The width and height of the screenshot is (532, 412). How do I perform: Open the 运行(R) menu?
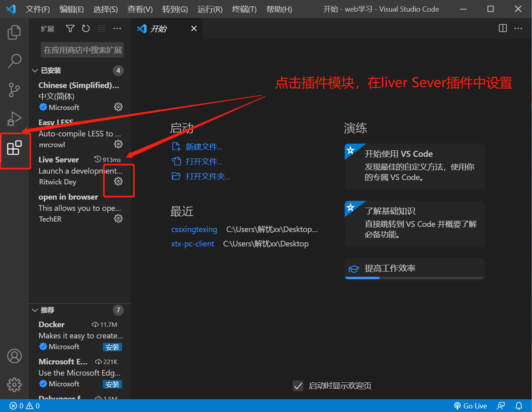tap(210, 9)
